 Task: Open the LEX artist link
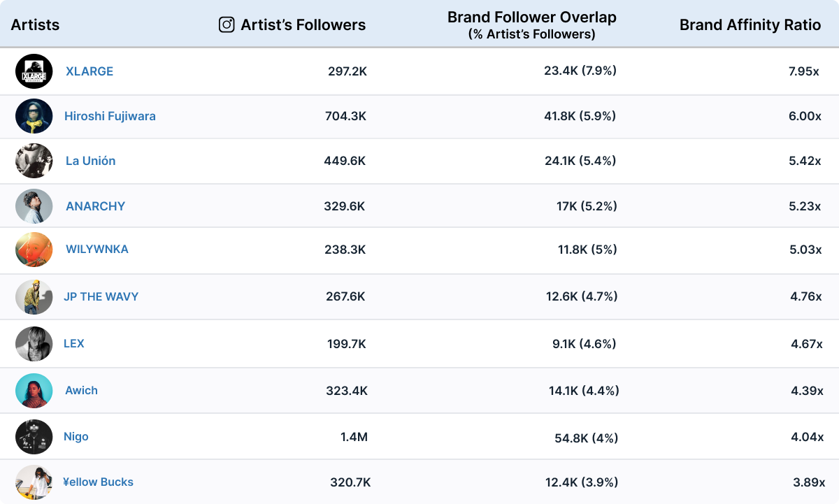point(74,343)
